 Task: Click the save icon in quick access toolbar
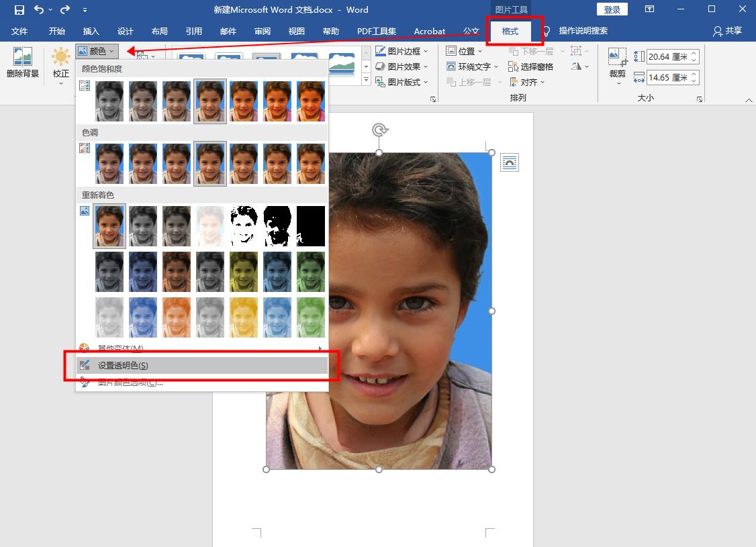pos(19,10)
